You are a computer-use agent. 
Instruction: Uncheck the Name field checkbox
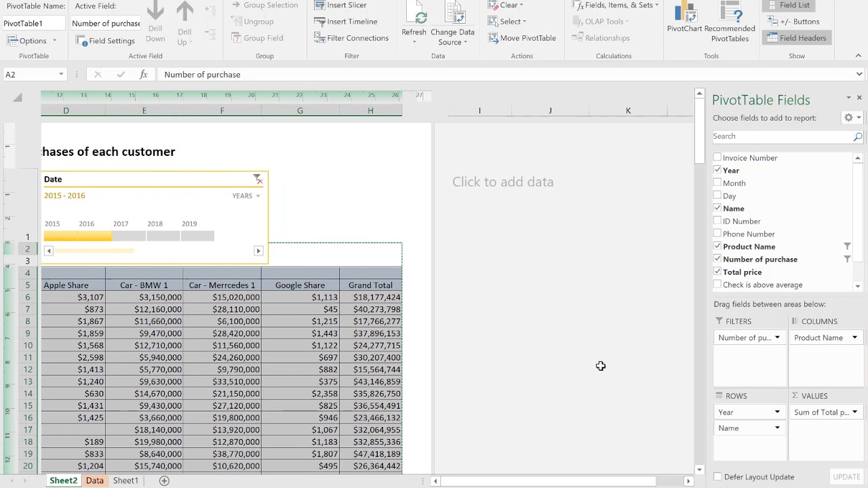click(x=717, y=208)
